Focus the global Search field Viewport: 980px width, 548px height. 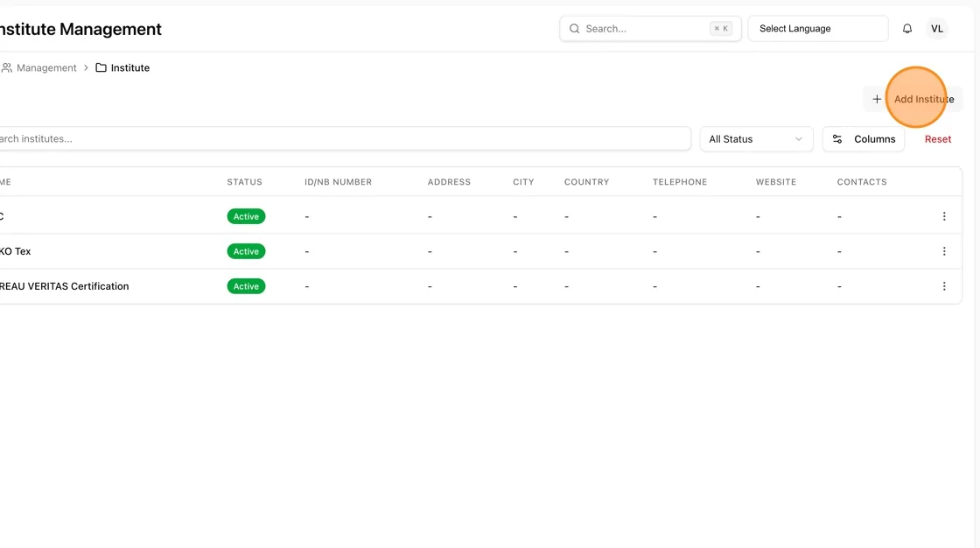[650, 29]
